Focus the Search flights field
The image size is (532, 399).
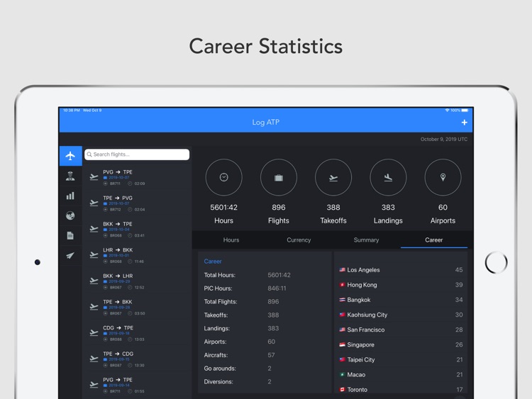coord(137,154)
